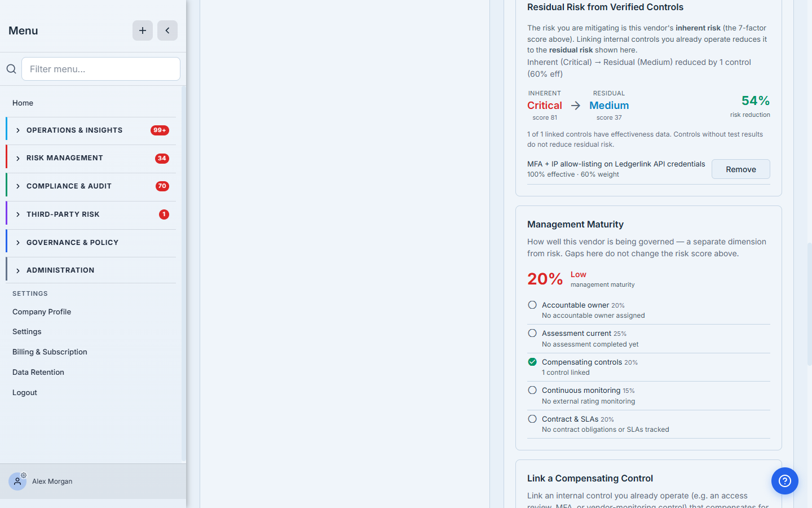Remove the linked MFA control

pos(741,169)
